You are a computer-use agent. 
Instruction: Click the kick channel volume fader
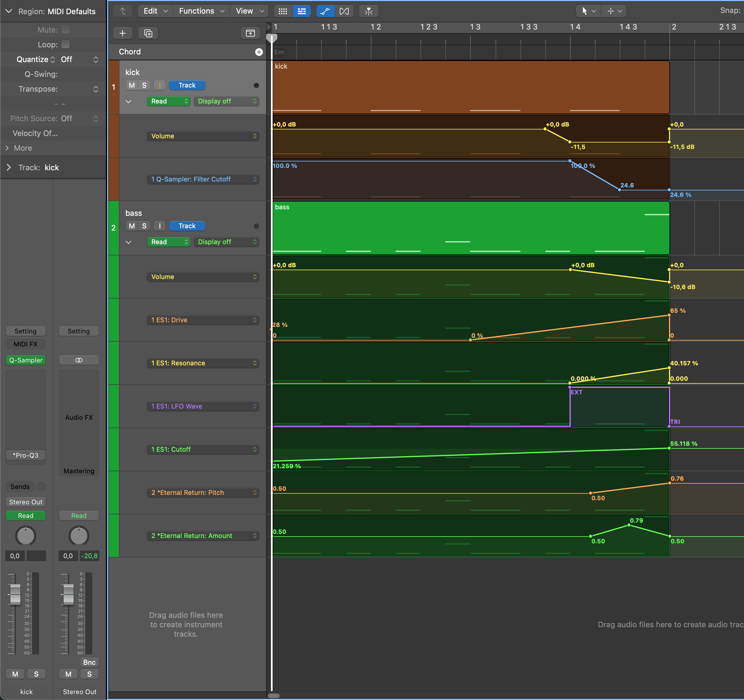(x=15, y=594)
